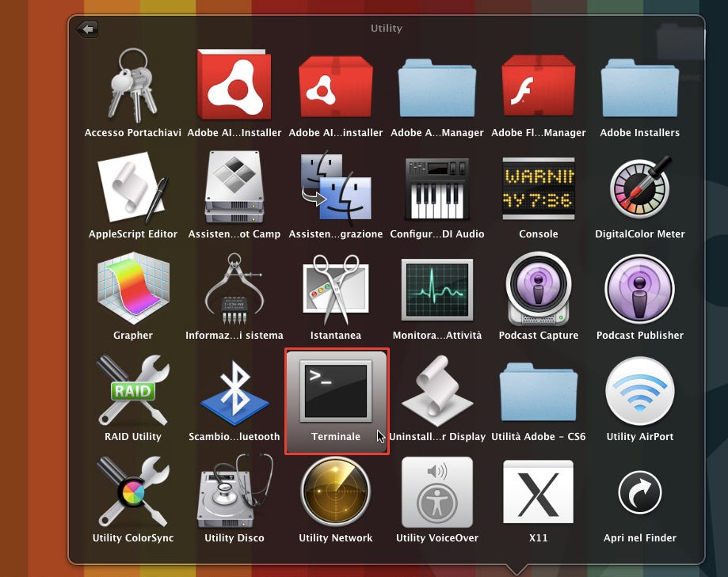
Task: Open Adobe AIR uninstaller red box icon
Action: [336, 86]
